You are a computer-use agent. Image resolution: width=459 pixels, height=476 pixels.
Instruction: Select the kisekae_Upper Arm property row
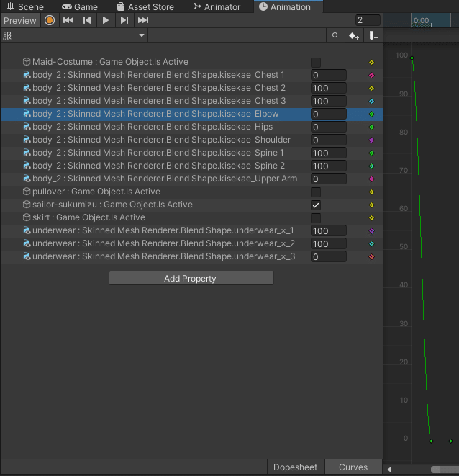[191, 179]
